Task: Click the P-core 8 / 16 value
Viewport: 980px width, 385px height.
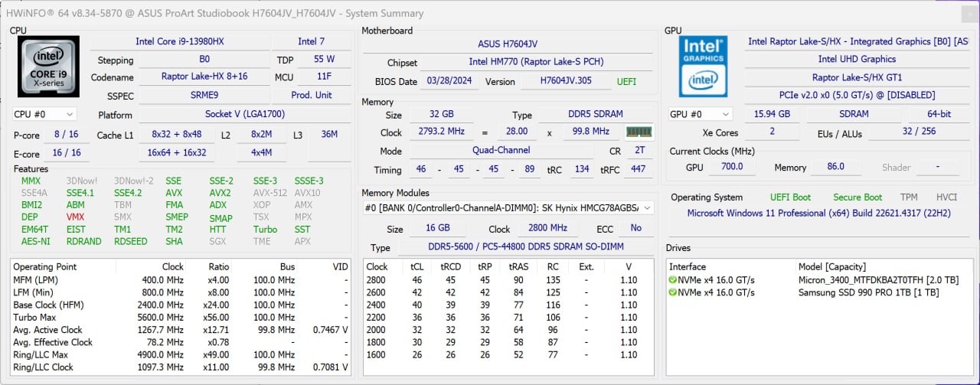Action: (67, 135)
